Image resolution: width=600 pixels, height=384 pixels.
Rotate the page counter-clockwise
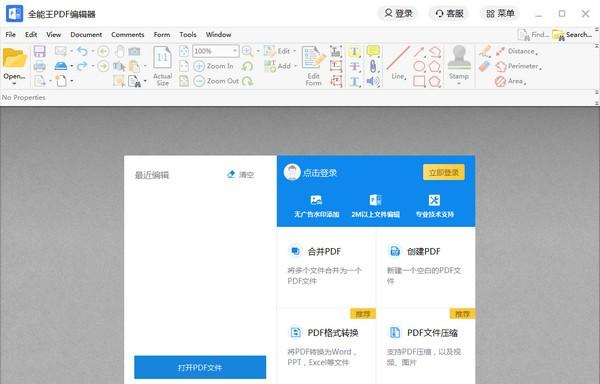[x=248, y=66]
